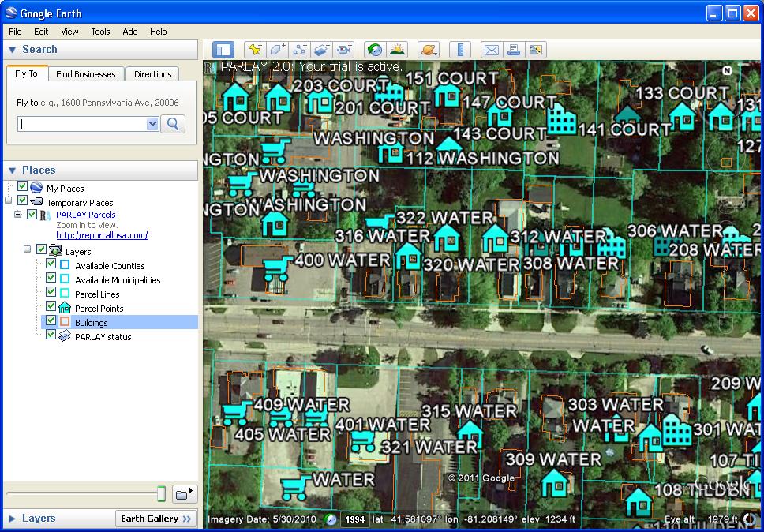Click the View in Google Maps icon
This screenshot has height=532, width=764.
click(535, 50)
